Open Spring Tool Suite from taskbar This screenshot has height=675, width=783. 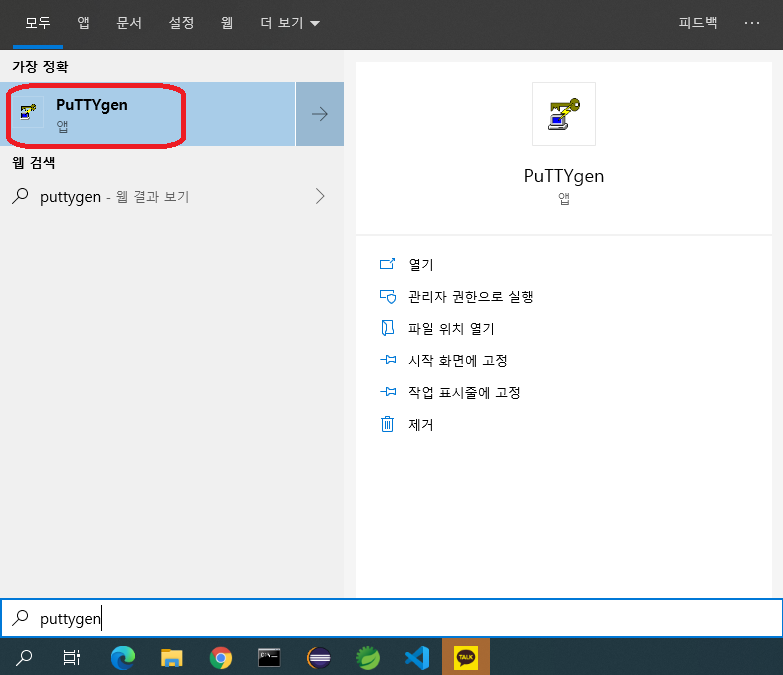(x=368, y=658)
